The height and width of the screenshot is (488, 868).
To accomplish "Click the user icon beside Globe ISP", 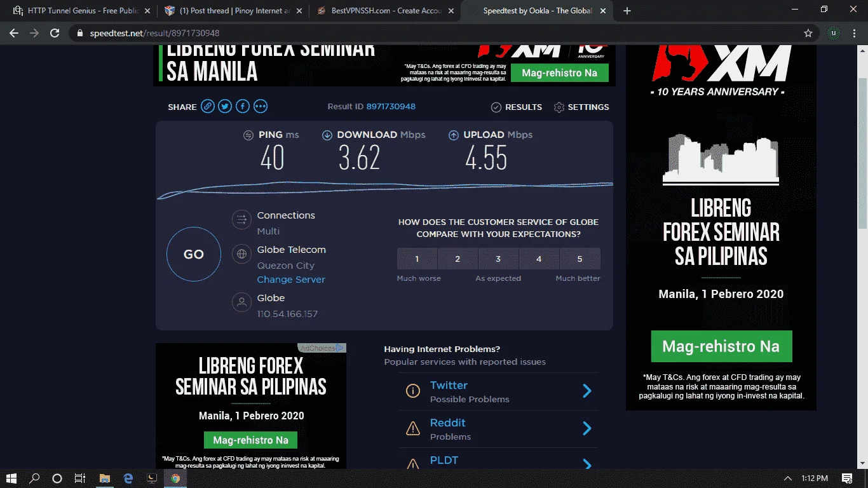I will pos(241,302).
